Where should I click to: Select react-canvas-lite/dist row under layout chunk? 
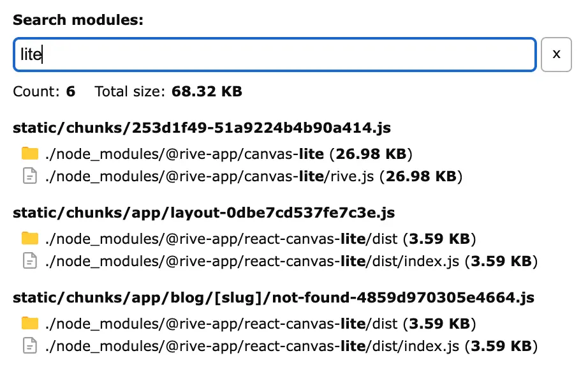point(249,239)
